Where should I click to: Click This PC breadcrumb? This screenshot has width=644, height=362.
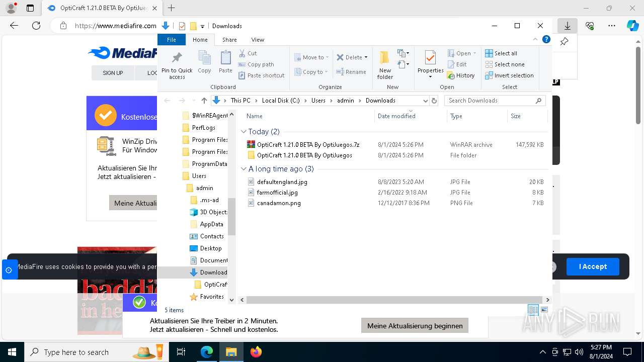coord(240,101)
